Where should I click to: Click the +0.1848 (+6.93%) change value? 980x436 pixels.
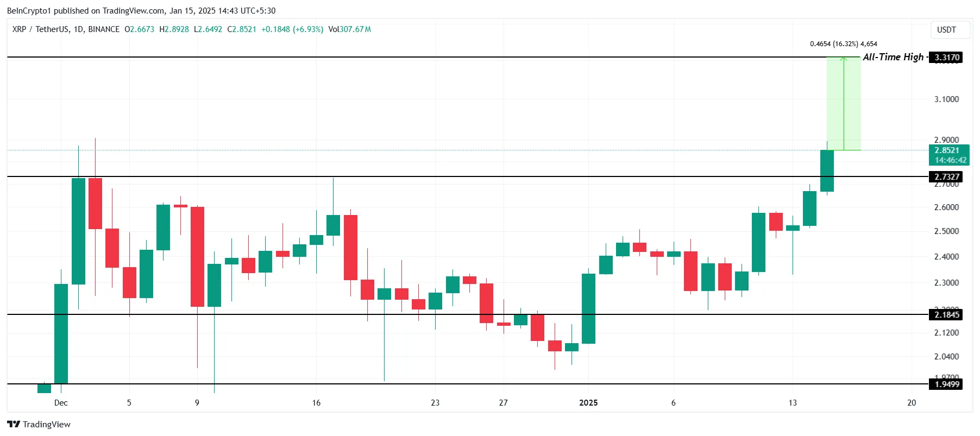coord(292,29)
